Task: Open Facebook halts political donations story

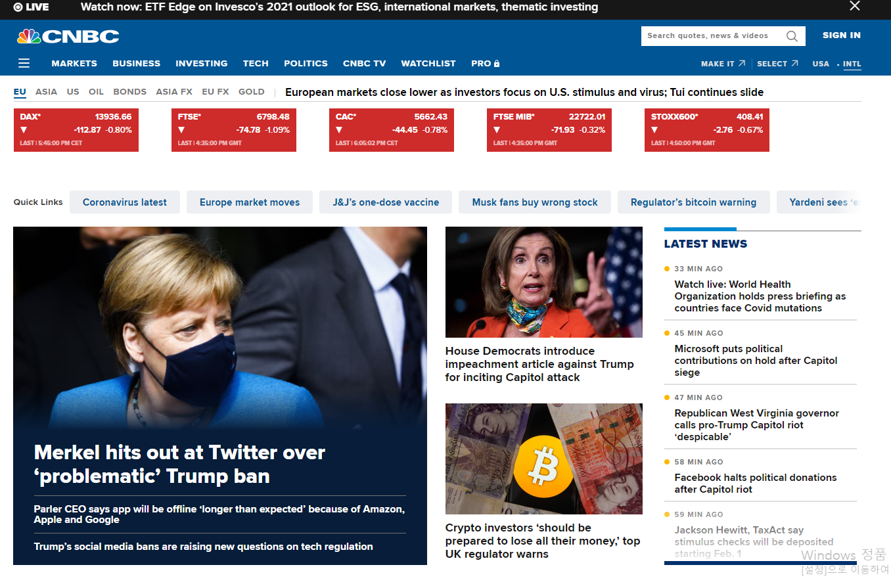Action: coord(756,484)
